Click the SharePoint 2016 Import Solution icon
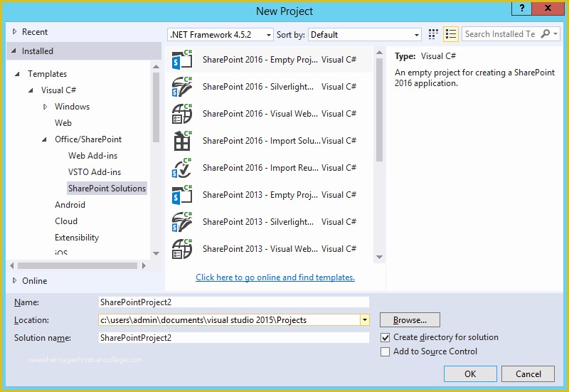 coord(182,141)
